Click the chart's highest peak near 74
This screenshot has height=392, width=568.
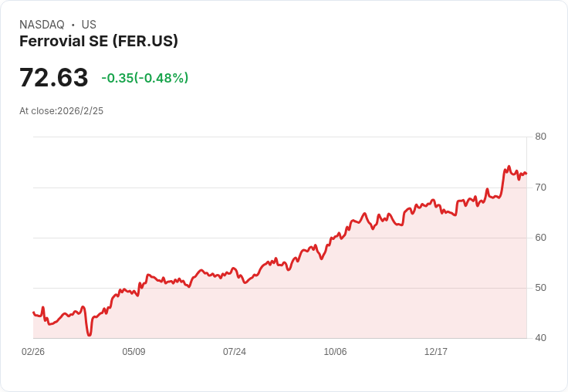click(509, 167)
